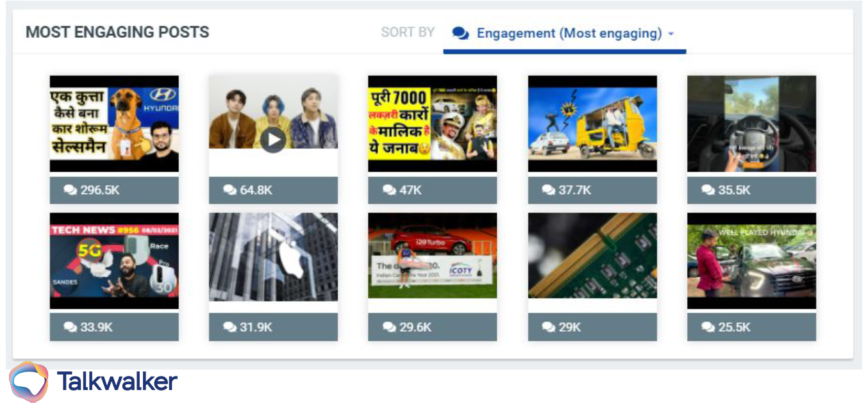Click the comment icon next to 47K
The height and width of the screenshot is (415, 868).
pos(389,190)
